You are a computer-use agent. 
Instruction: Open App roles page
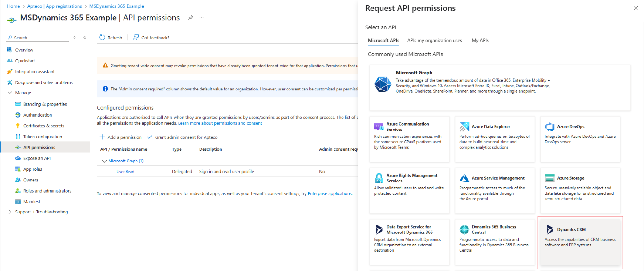point(32,169)
